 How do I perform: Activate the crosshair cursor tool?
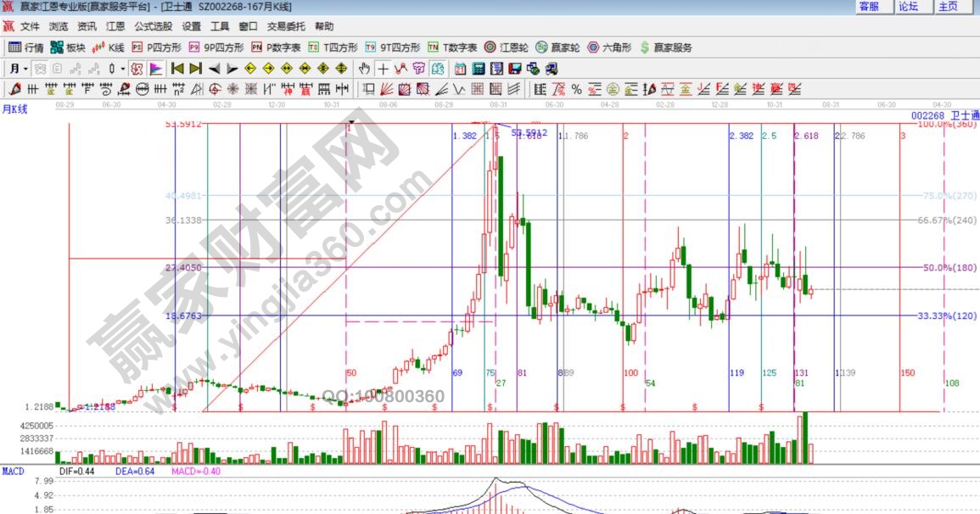click(384, 69)
